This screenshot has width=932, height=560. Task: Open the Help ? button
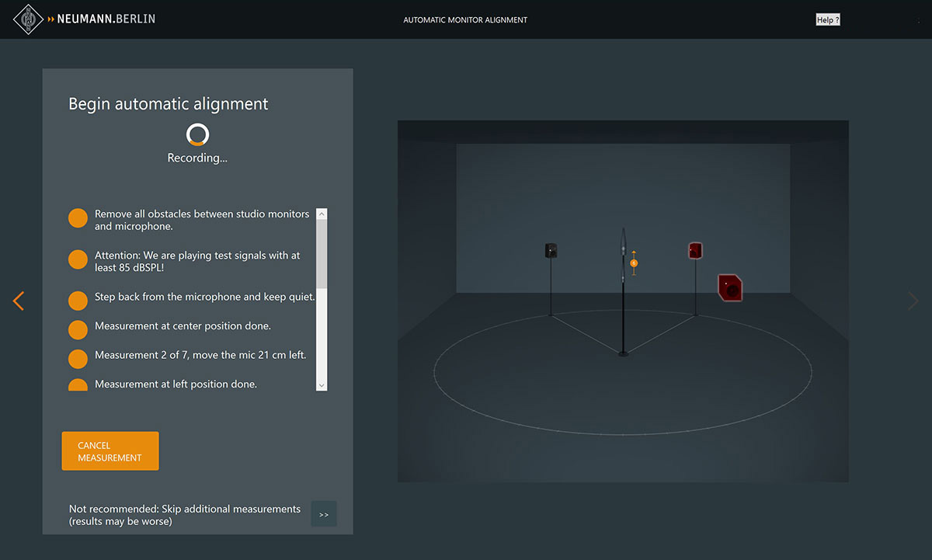[828, 19]
